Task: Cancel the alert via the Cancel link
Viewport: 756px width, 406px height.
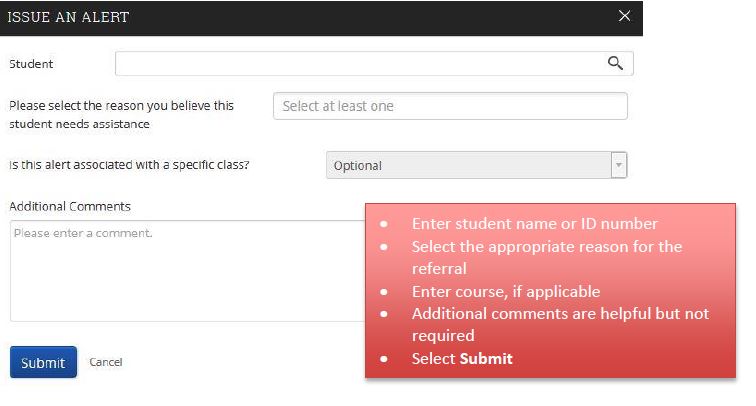Action: pos(105,362)
